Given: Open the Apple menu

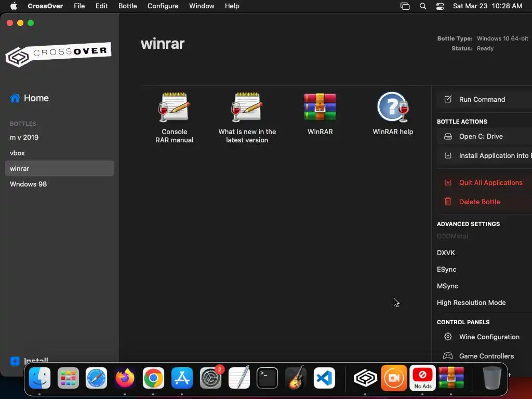Looking at the screenshot, I should pos(14,6).
